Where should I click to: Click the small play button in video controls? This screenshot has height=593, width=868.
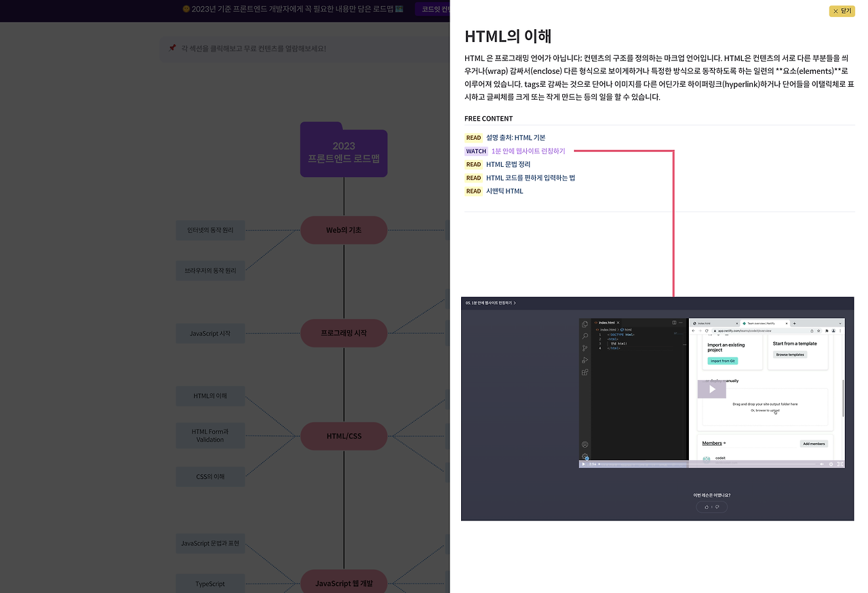pos(583,464)
